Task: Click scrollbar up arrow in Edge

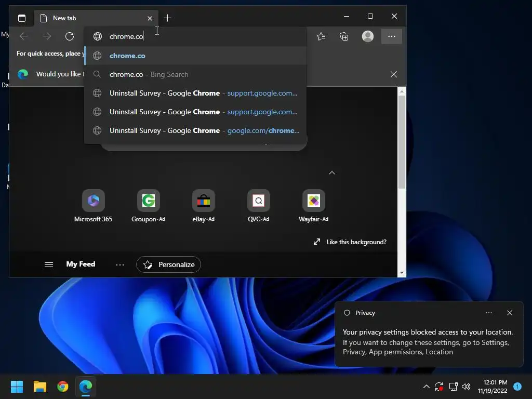Action: click(402, 91)
